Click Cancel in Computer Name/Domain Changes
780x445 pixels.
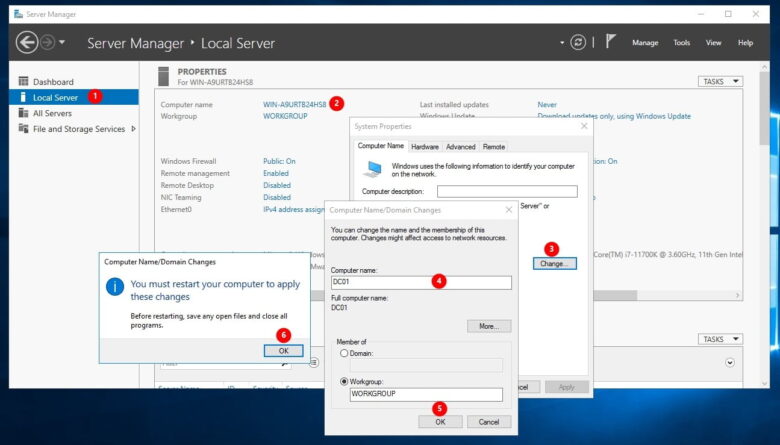[x=488, y=422]
